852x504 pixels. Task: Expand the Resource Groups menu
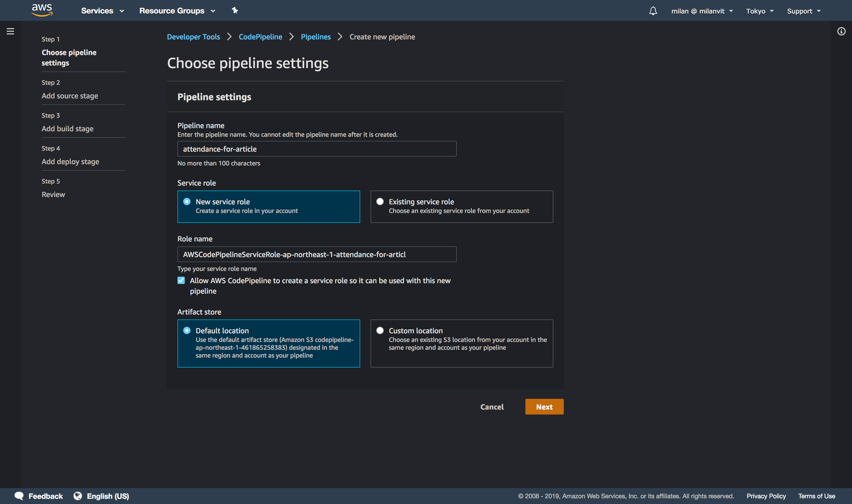click(x=178, y=10)
